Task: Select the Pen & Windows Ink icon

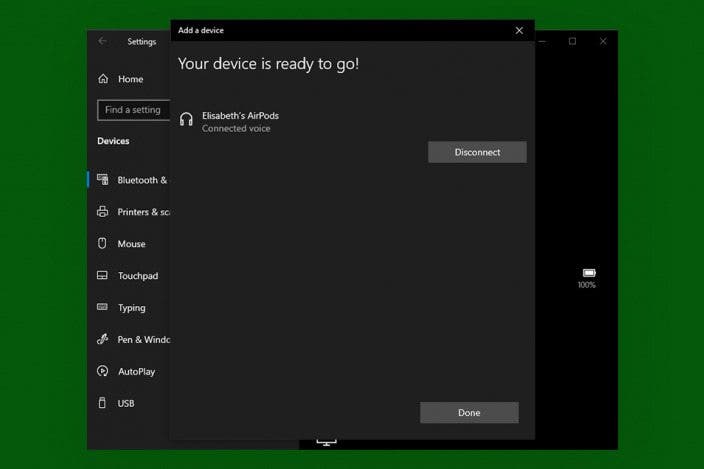Action: click(103, 340)
